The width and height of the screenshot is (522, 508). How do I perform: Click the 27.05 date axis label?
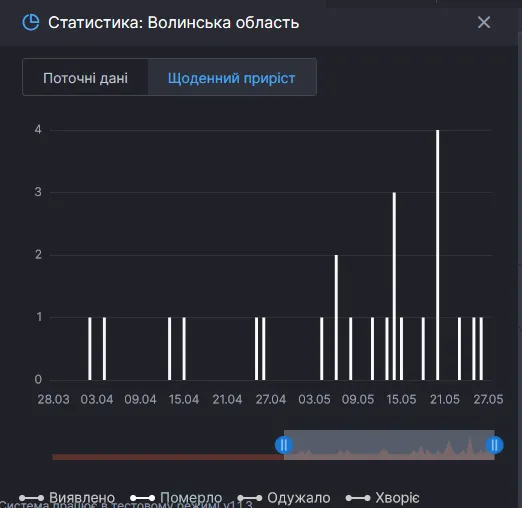coord(488,399)
